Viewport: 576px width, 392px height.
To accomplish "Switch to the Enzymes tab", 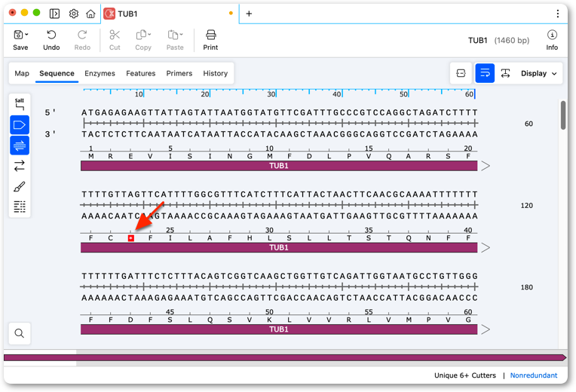I will tap(100, 73).
